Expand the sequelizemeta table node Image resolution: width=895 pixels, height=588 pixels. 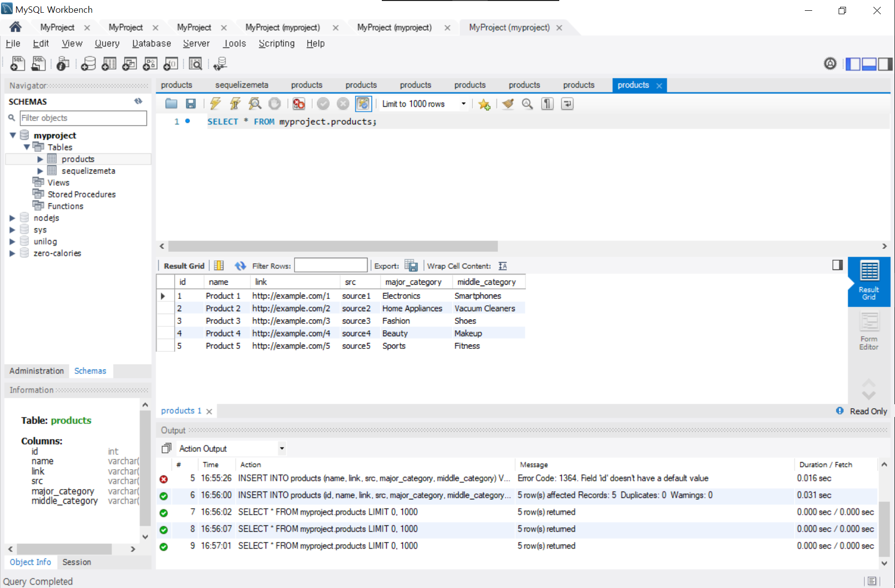[40, 171]
